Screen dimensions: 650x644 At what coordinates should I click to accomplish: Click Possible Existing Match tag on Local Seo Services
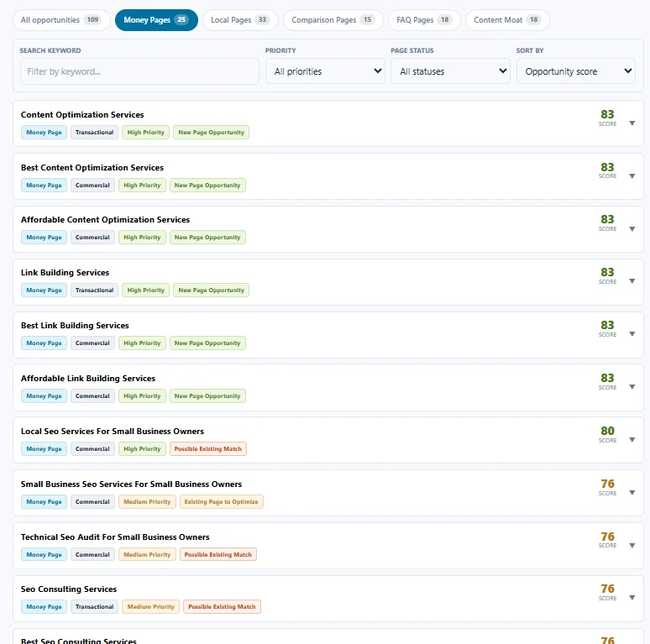[208, 449]
